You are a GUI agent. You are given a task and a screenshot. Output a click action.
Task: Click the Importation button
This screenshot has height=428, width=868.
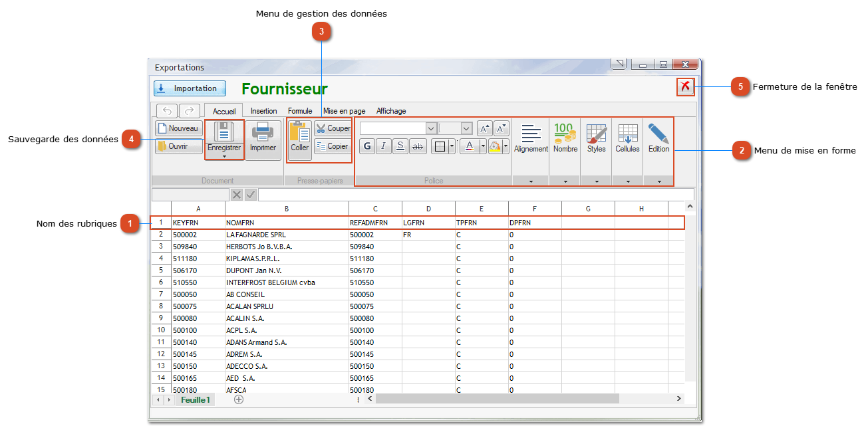pos(190,88)
